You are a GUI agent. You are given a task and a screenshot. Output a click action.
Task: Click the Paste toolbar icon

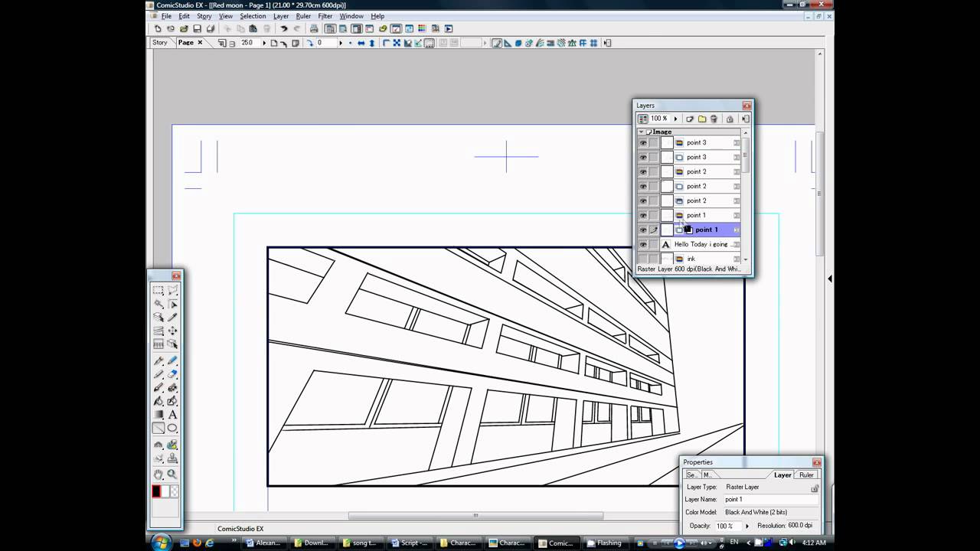pos(253,29)
